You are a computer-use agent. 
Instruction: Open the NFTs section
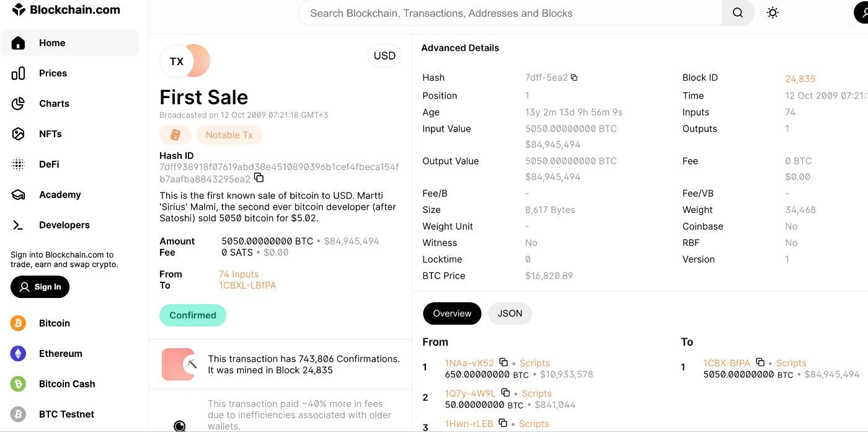50,134
